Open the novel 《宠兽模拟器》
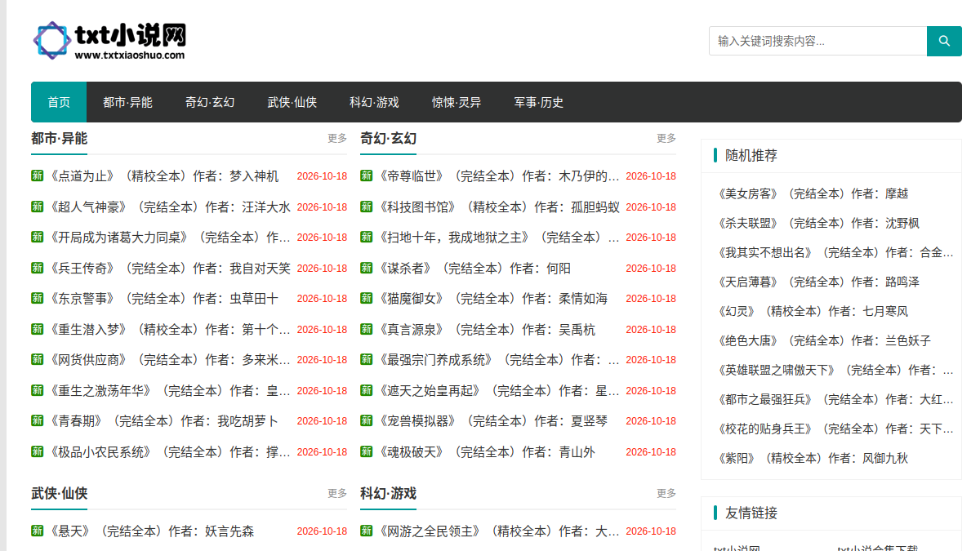The image size is (980, 551). point(492,421)
